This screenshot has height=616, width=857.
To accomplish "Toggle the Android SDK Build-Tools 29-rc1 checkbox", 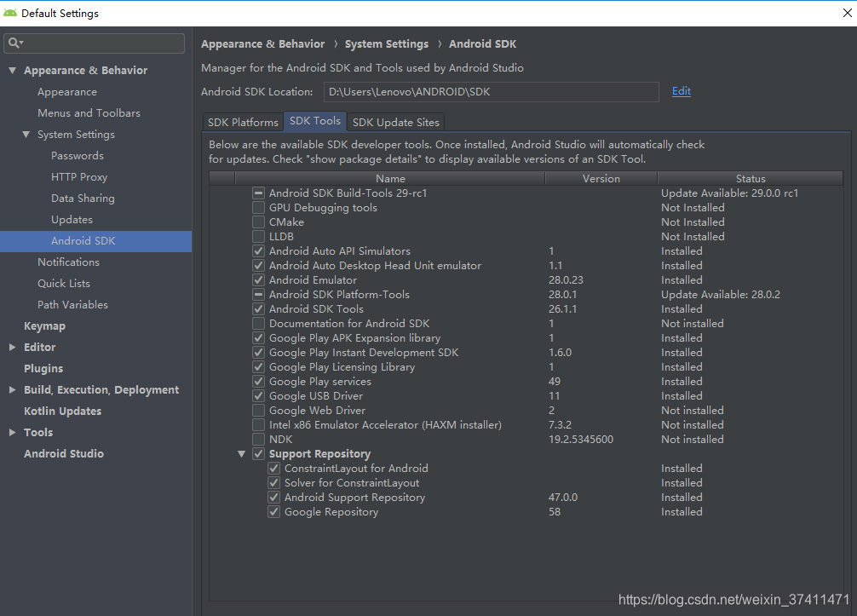I will (258, 193).
